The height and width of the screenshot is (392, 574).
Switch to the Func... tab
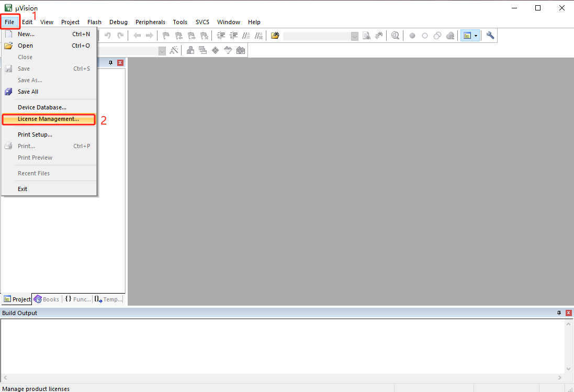[77, 299]
